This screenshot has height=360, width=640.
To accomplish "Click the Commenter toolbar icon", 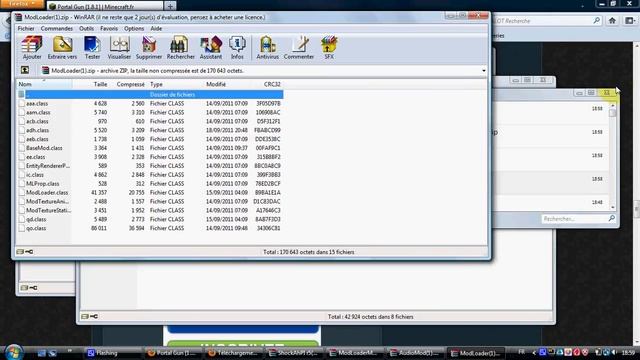I will pos(299,48).
